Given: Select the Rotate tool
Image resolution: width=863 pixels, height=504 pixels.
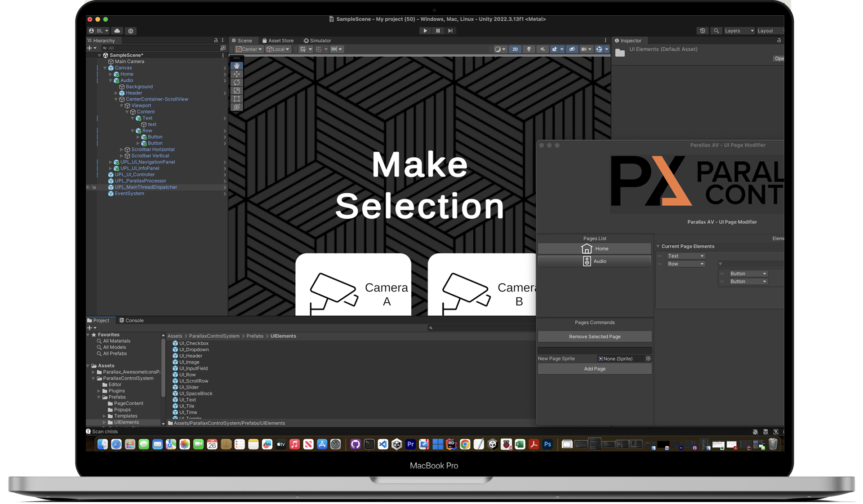Looking at the screenshot, I should (237, 82).
